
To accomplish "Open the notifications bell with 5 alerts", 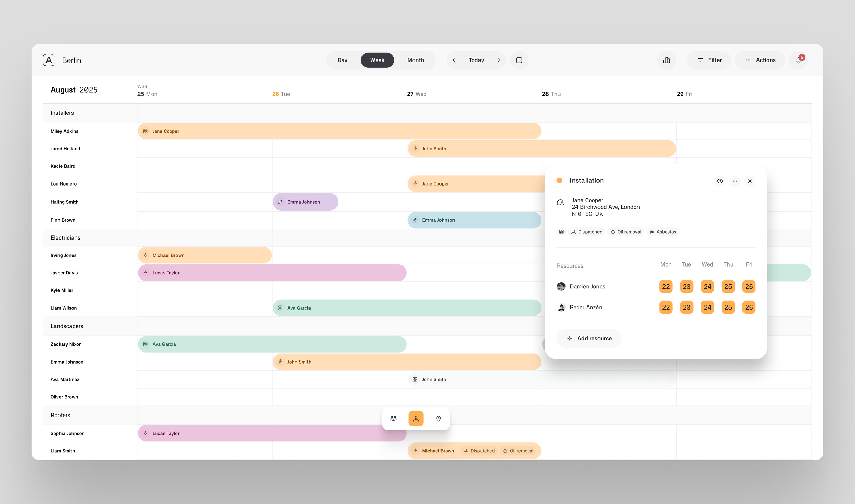I will click(x=798, y=60).
